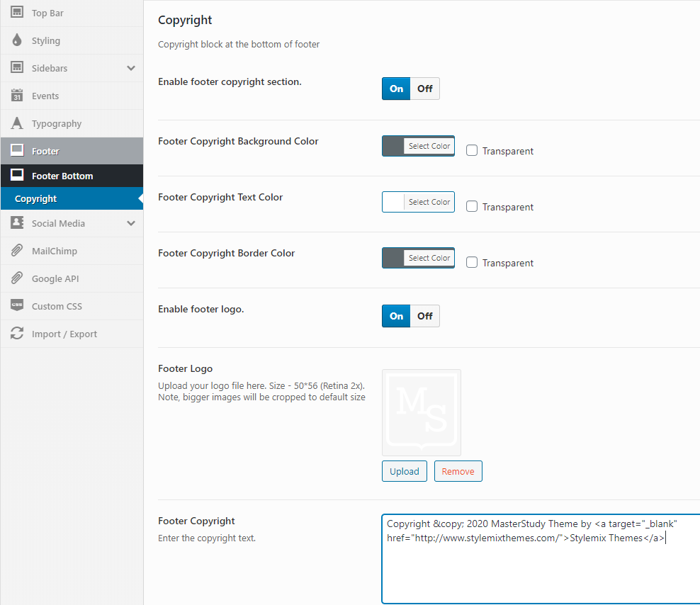Expand the Sidebars menu chevron

[x=130, y=68]
